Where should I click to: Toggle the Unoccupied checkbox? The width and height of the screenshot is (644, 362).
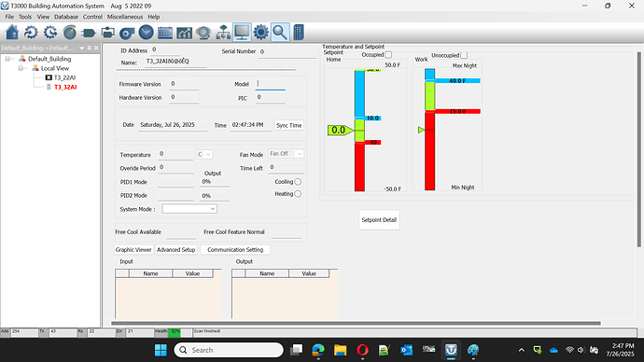pos(464,55)
